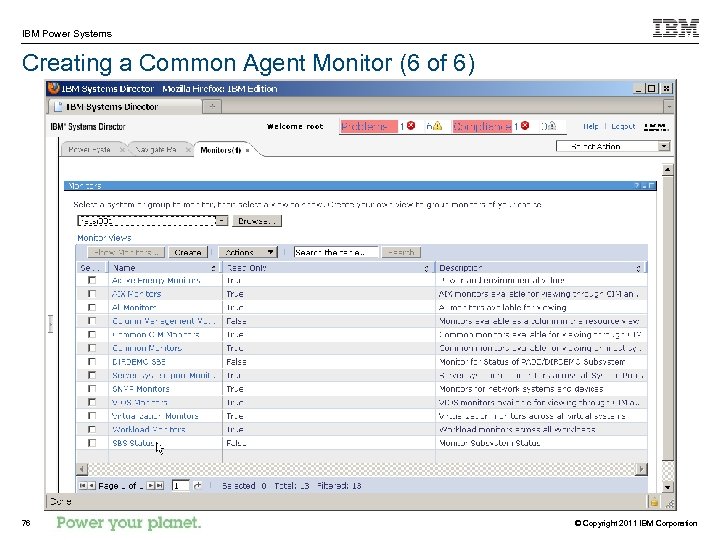Check the All Monitors row checkbox
The width and height of the screenshot is (720, 540).
tap(92, 307)
